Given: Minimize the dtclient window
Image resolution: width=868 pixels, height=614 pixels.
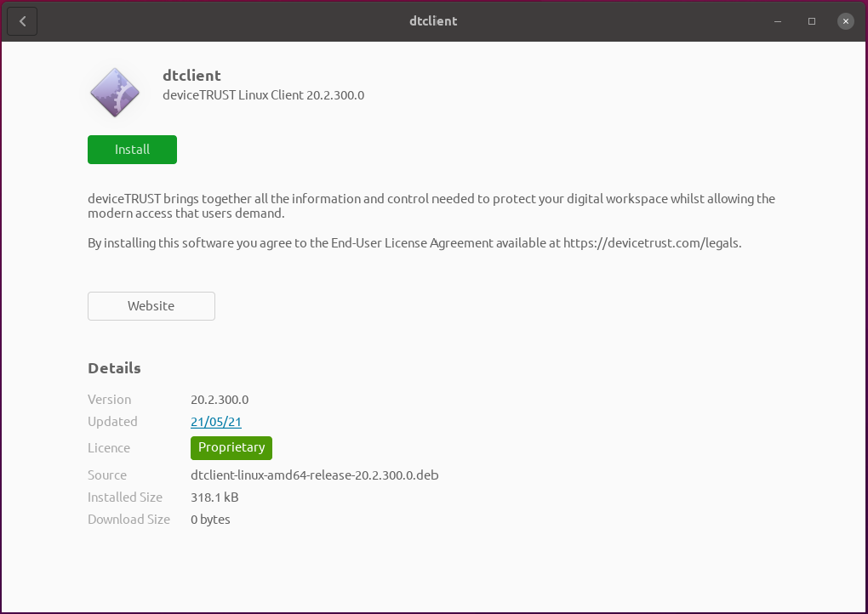Looking at the screenshot, I should point(777,20).
